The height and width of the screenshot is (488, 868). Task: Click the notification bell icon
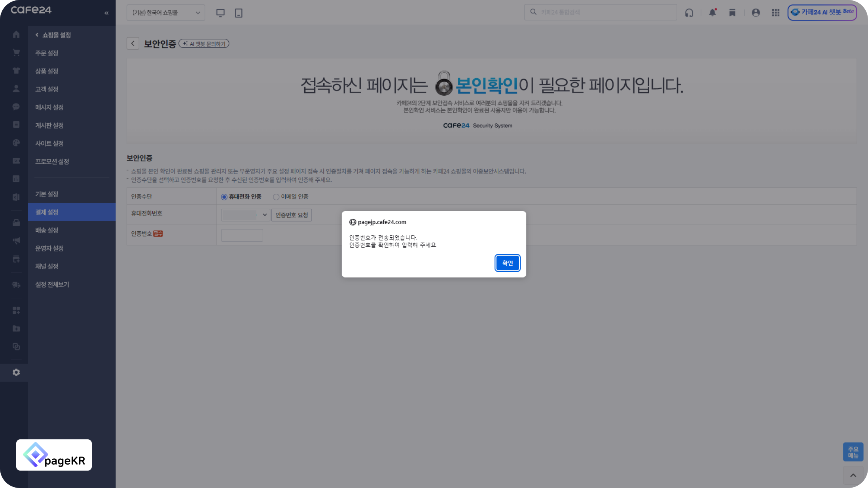tap(712, 13)
